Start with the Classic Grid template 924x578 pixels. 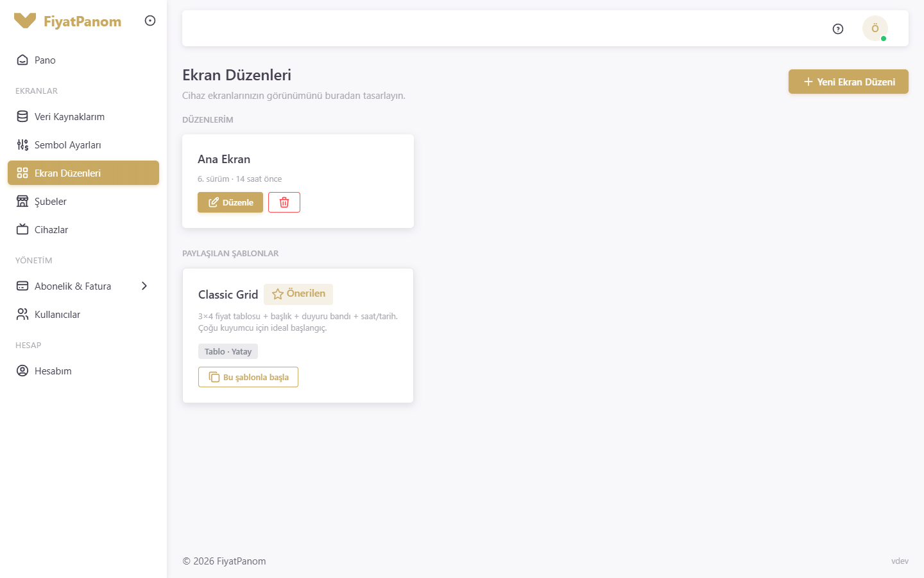(x=248, y=377)
